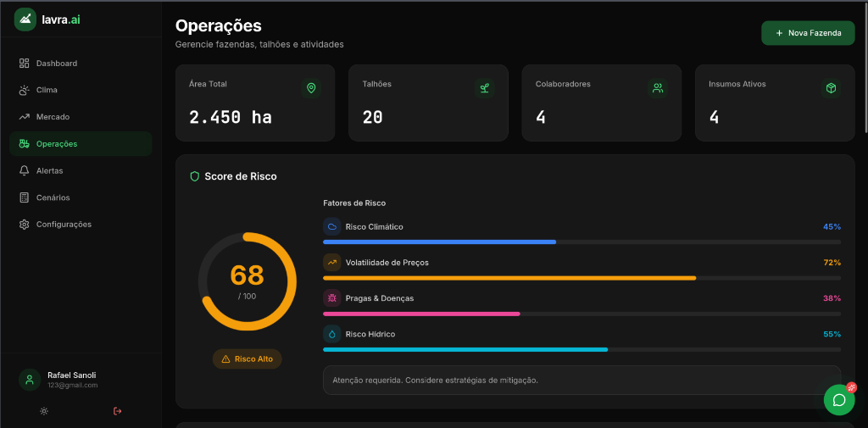Click the Insumos Ativos box icon
868x428 pixels.
pyautogui.click(x=831, y=88)
